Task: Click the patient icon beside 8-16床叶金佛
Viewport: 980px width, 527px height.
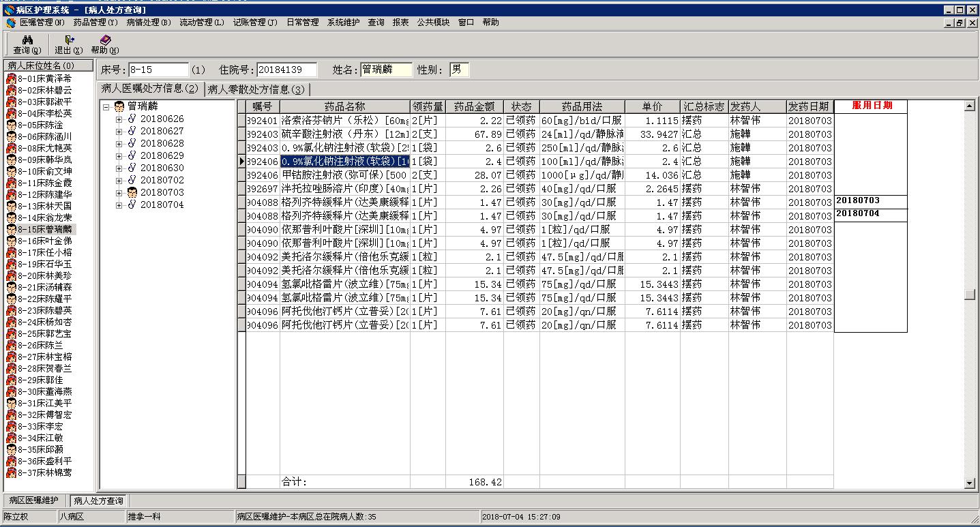Action: coord(12,241)
